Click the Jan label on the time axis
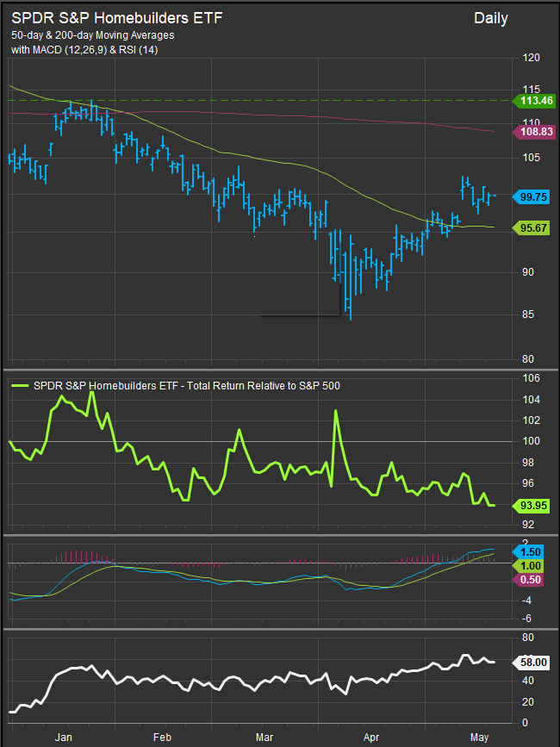 [64, 738]
